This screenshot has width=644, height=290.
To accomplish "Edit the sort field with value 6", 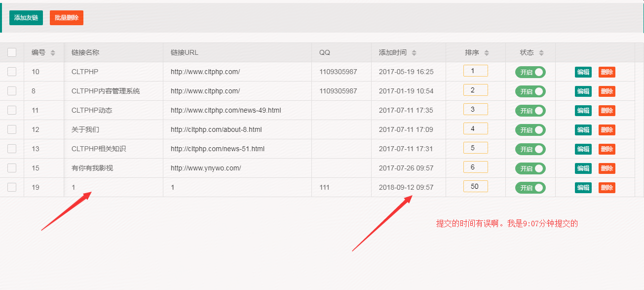I will point(476,167).
